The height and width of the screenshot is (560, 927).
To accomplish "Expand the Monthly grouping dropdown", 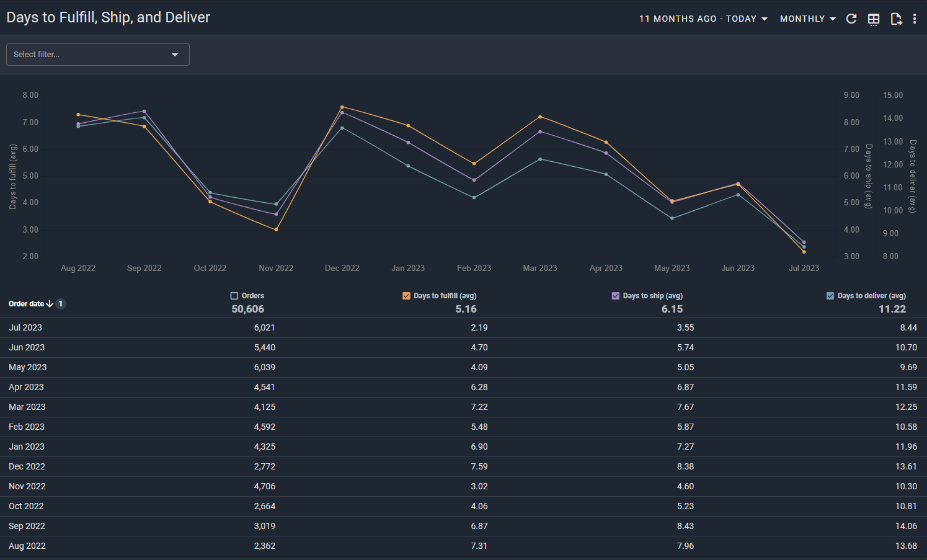I will [807, 19].
